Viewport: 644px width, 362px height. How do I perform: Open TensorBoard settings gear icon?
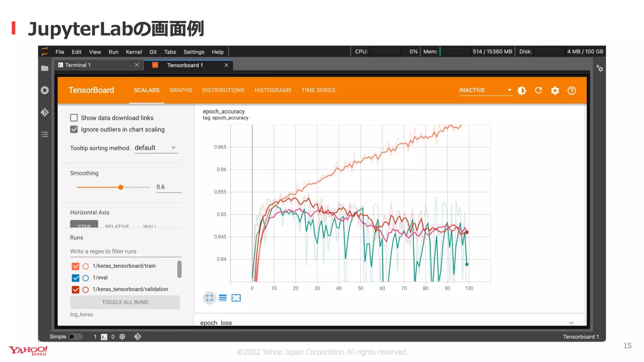pos(555,90)
